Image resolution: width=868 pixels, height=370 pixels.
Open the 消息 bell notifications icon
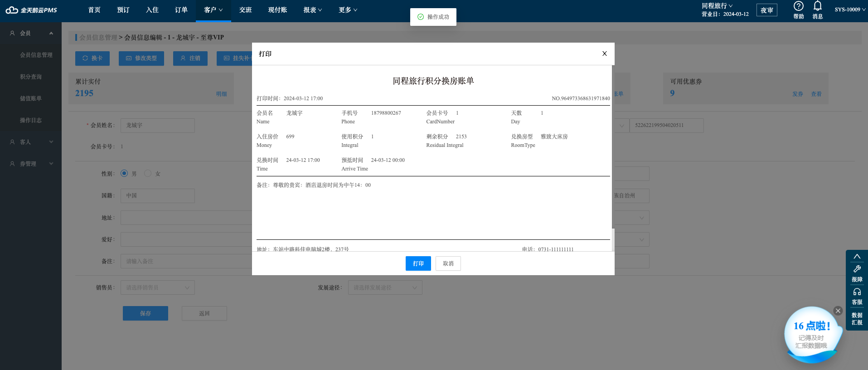click(818, 6)
